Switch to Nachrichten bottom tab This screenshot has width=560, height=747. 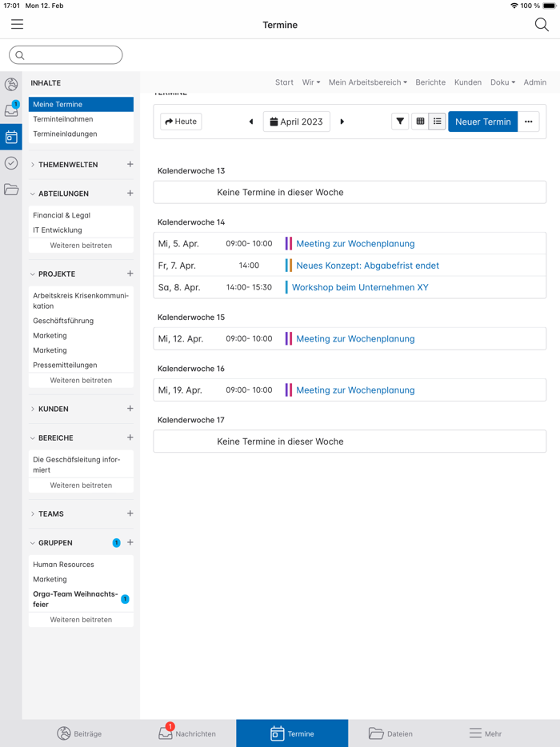click(187, 733)
